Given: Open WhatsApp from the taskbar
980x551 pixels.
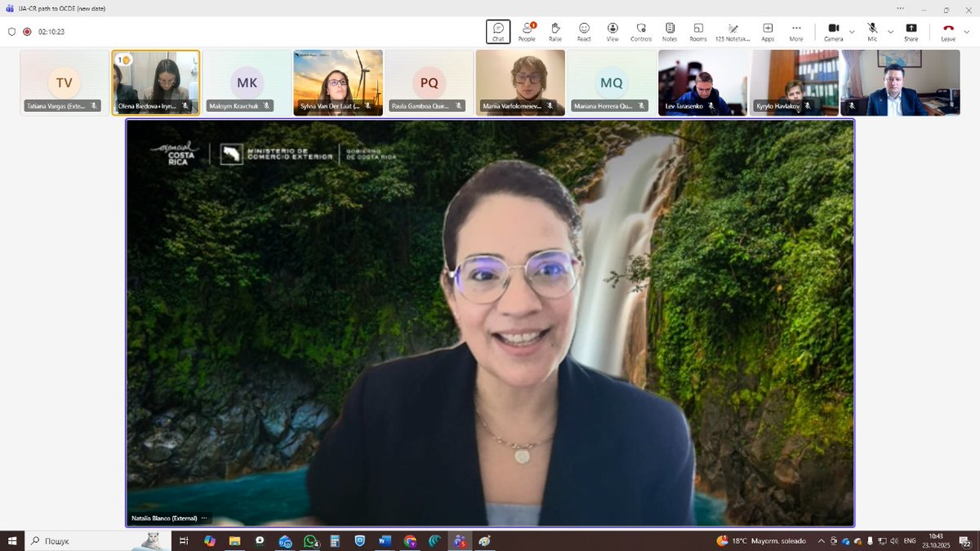Looking at the screenshot, I should (310, 540).
